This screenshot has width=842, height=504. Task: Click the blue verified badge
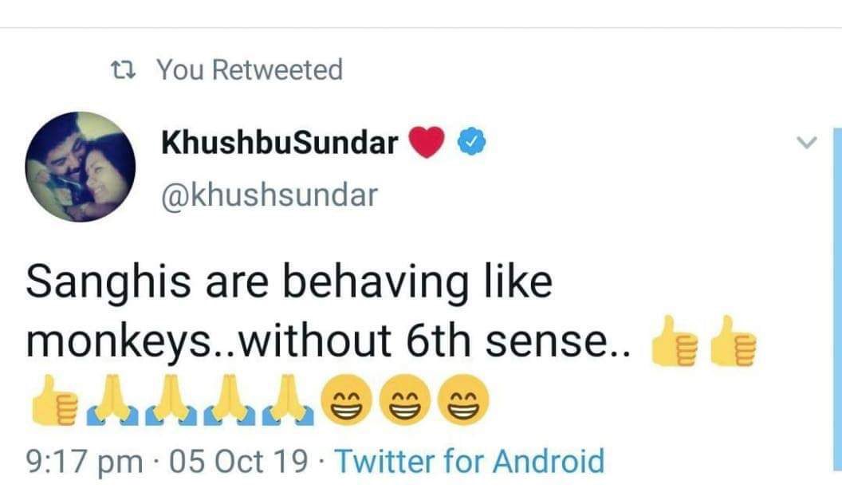[x=468, y=143]
